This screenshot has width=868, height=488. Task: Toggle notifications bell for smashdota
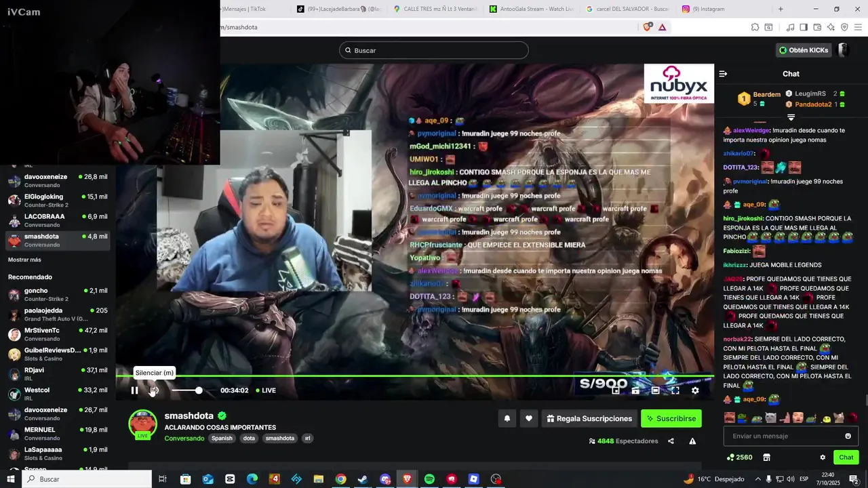(507, 419)
